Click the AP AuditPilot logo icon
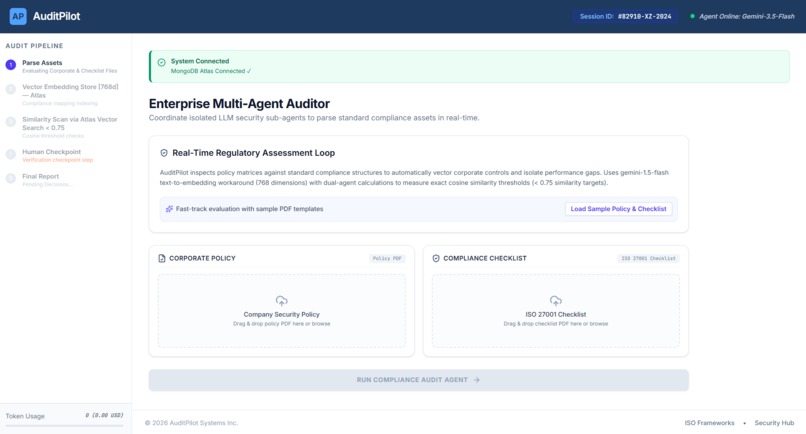806x434 pixels. pyautogui.click(x=18, y=16)
